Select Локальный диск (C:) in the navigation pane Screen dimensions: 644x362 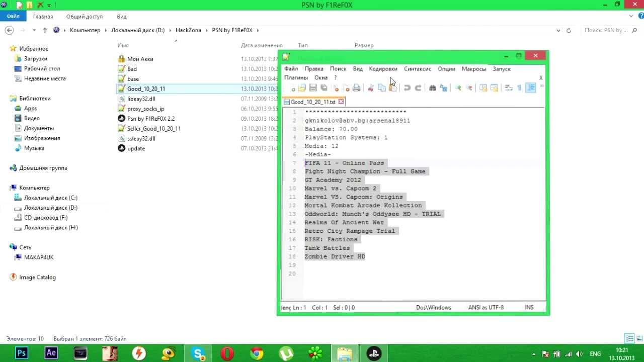[x=46, y=198]
